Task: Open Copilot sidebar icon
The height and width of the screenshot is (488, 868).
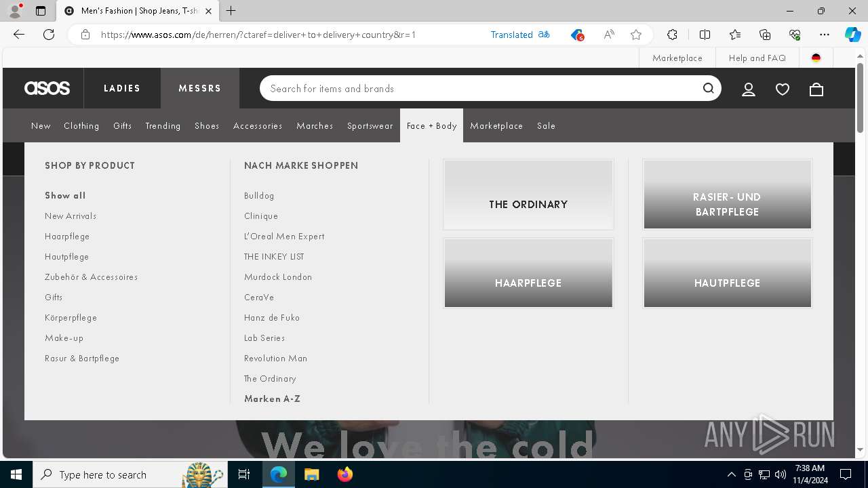Action: (852, 35)
